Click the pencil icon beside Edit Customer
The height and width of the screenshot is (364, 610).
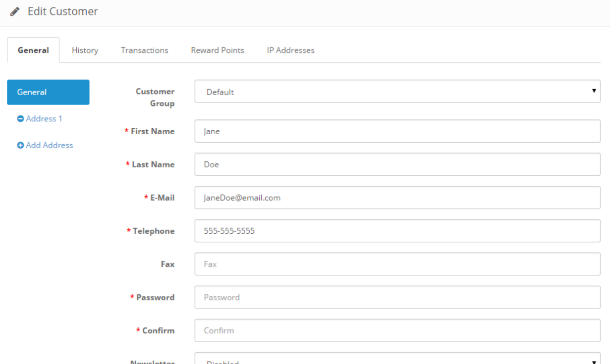[15, 11]
